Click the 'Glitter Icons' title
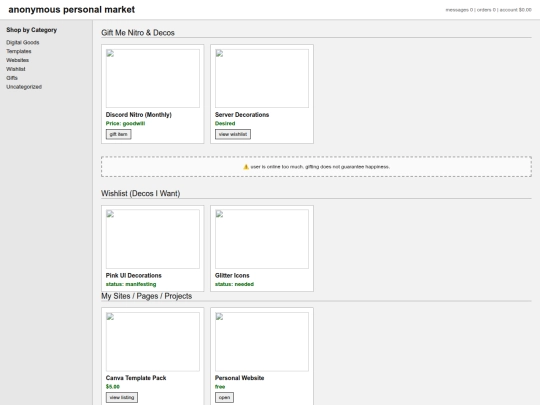The height and width of the screenshot is (405, 540). pyautogui.click(x=232, y=276)
